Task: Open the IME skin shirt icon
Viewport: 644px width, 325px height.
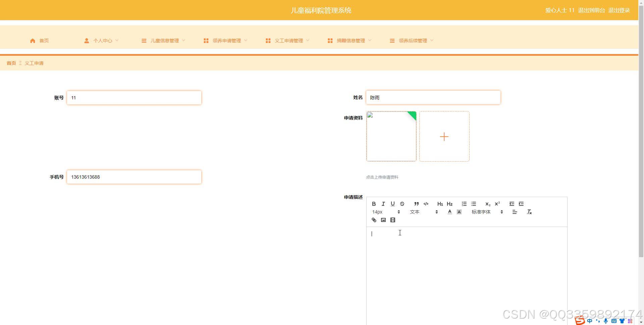Action: 622,321
